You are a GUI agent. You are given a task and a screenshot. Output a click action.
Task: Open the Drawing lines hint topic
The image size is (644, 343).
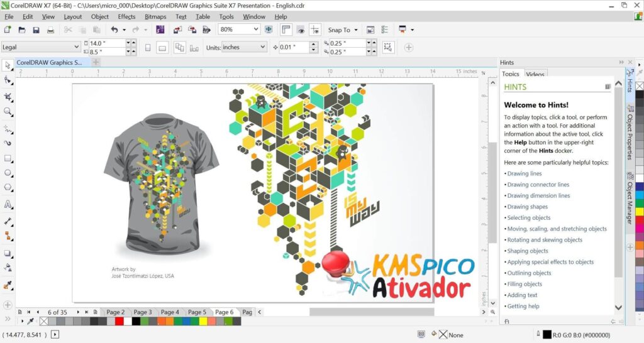[525, 173]
